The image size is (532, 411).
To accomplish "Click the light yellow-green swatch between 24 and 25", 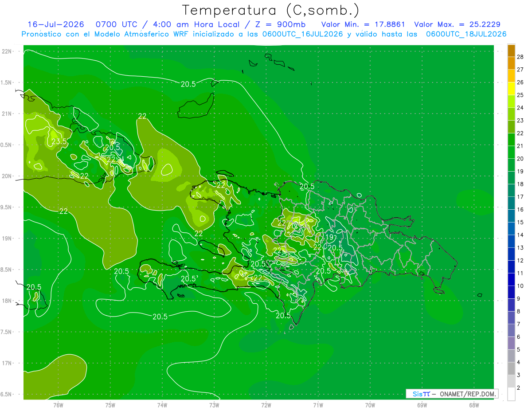I will [511, 102].
